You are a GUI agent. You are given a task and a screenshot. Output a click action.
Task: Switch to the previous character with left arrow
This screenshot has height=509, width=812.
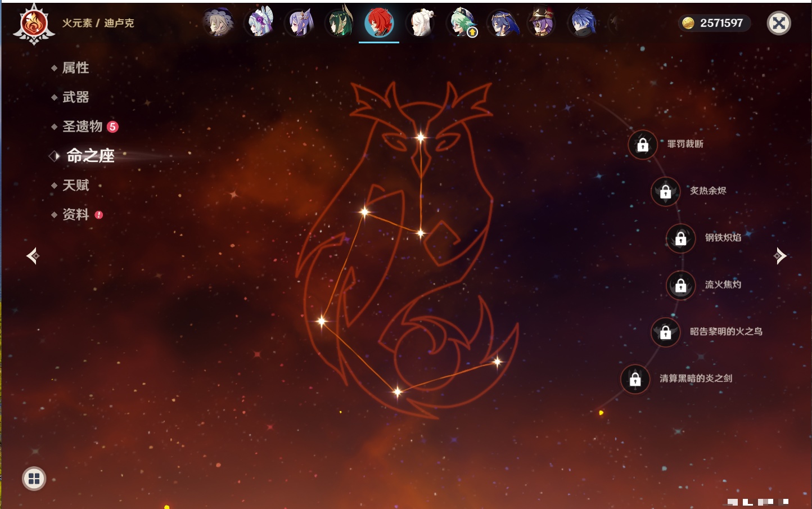33,256
